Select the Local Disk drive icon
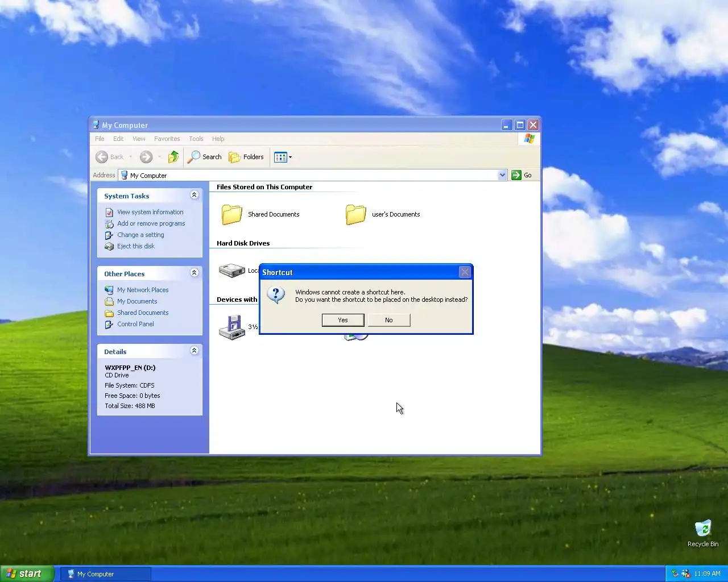Image resolution: width=728 pixels, height=582 pixels. tap(232, 270)
